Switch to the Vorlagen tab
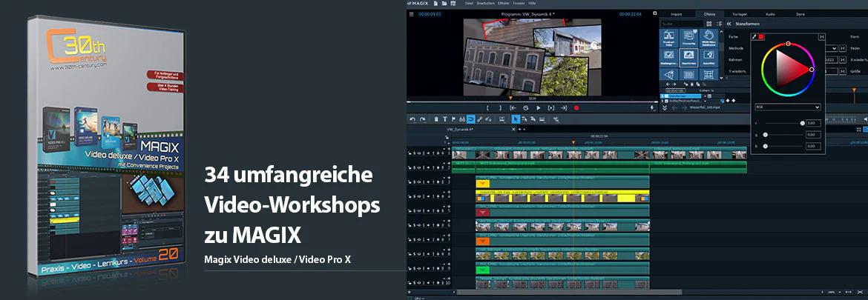 tap(740, 14)
